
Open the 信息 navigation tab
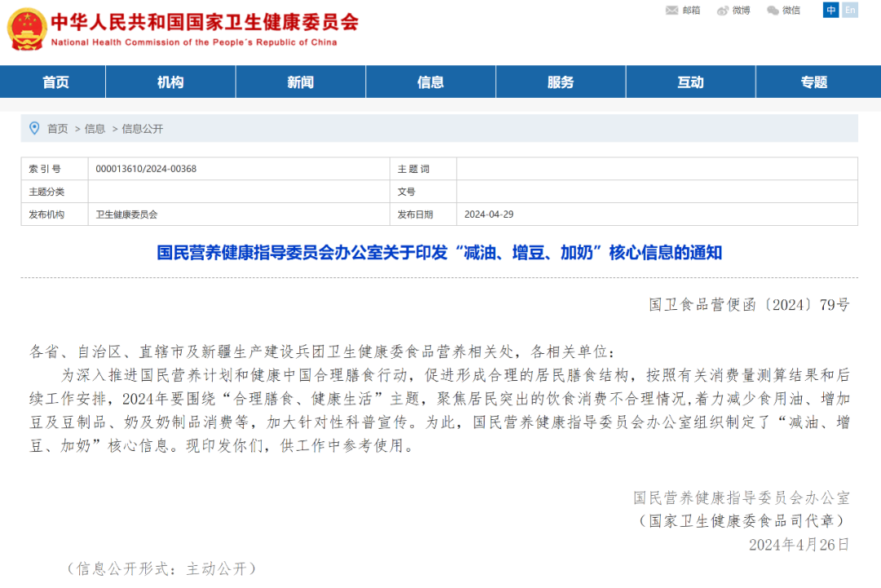(431, 82)
